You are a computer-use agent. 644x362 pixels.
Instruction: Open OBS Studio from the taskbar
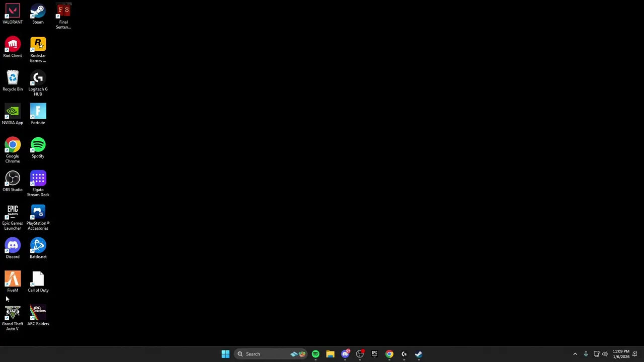click(x=360, y=354)
